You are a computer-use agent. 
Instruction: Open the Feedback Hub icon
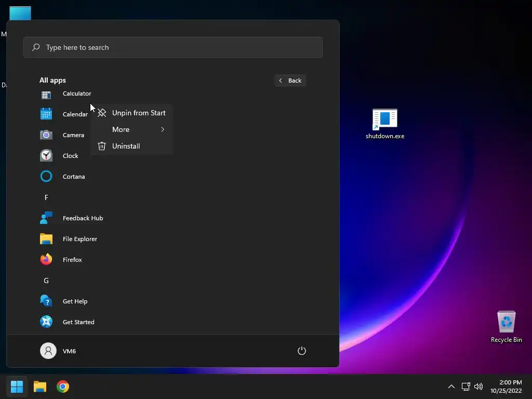(x=46, y=218)
